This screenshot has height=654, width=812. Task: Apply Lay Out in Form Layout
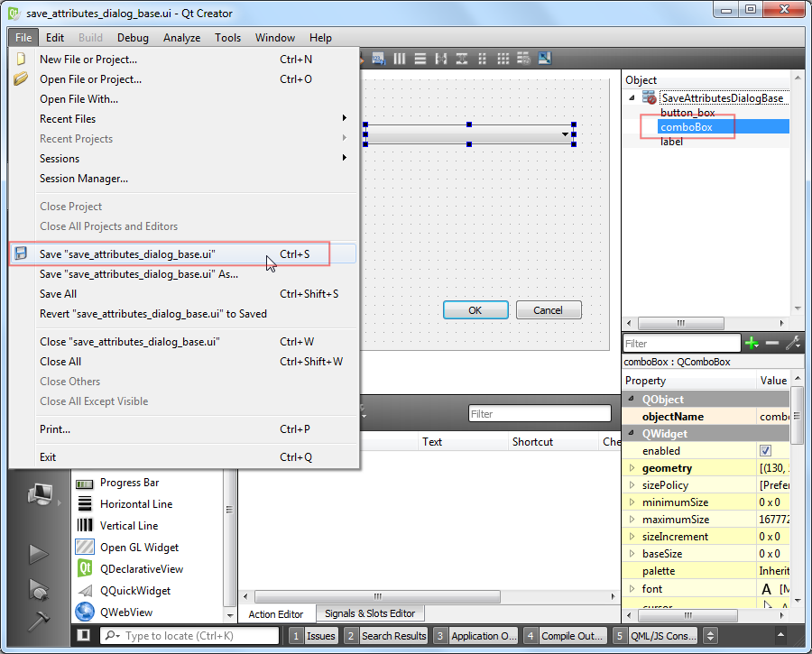(x=482, y=59)
